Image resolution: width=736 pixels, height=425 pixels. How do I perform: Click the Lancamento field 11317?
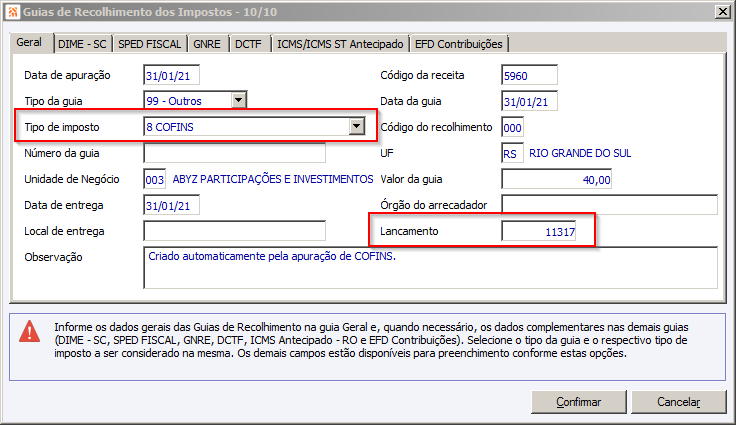(x=539, y=231)
